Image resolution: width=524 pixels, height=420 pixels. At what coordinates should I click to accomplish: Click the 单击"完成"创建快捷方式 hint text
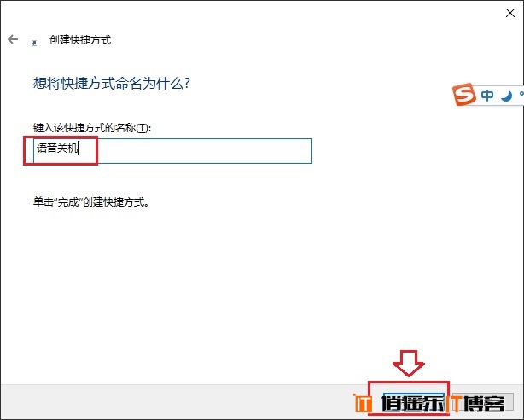pos(91,202)
